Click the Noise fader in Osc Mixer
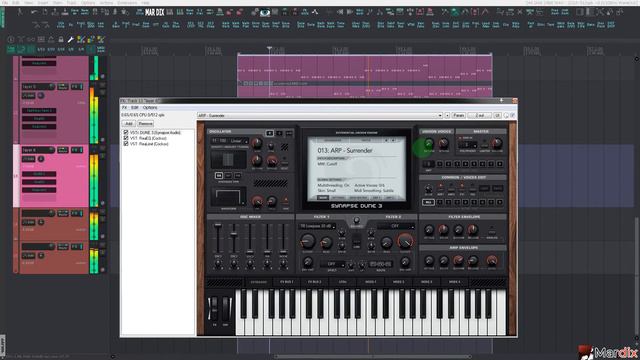This screenshot has height=360, width=640. (x=283, y=252)
